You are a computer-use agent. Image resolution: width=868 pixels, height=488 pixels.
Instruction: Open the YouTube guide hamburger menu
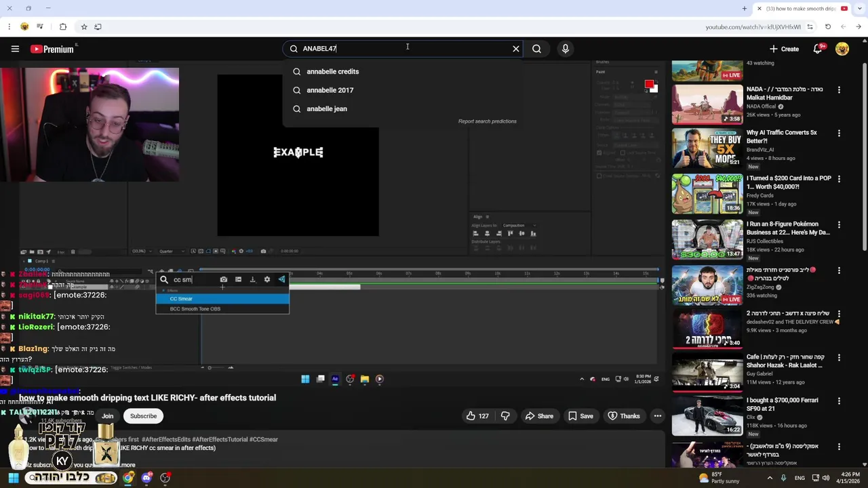(x=15, y=49)
